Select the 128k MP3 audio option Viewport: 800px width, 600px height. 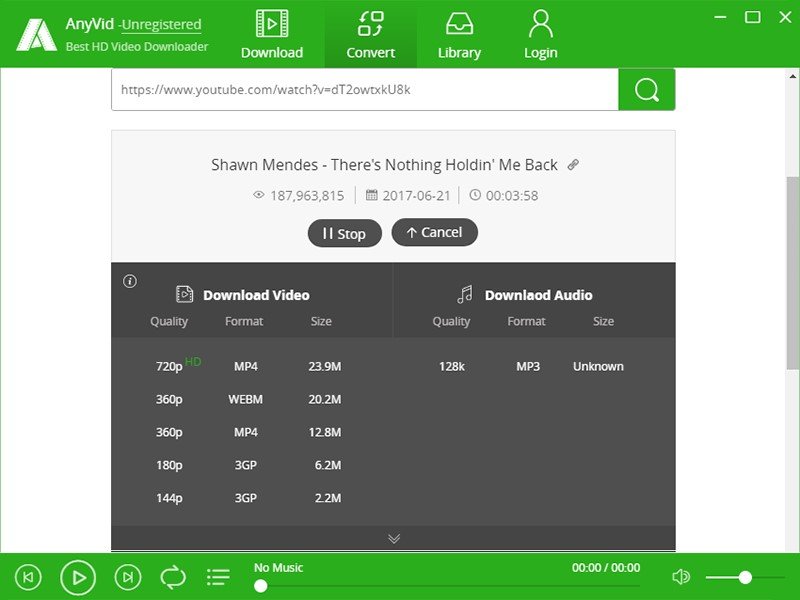coord(534,366)
